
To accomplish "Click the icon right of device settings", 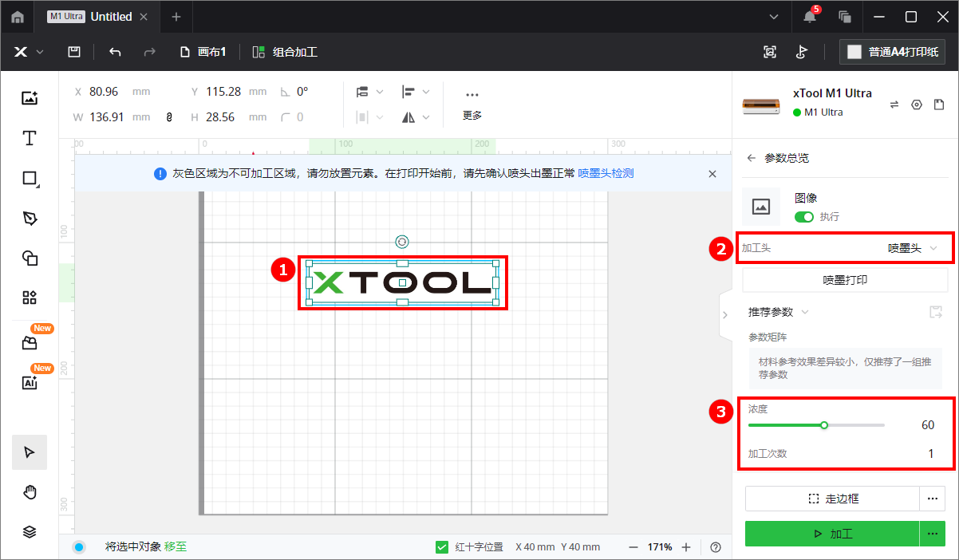I will pyautogui.click(x=939, y=105).
